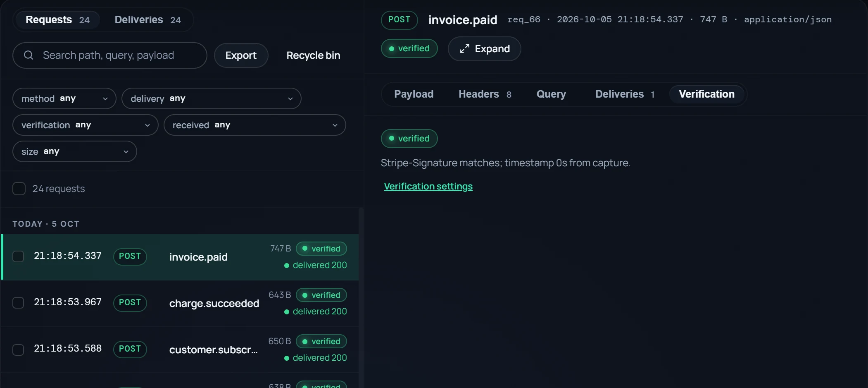Viewport: 868px width, 388px height.
Task: Click the POST method badge in the detail header
Action: tap(399, 20)
